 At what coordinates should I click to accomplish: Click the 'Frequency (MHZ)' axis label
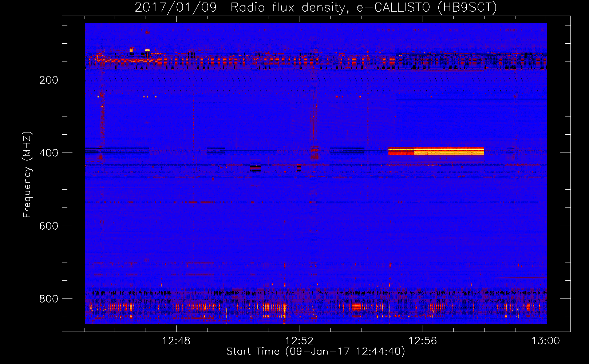(x=27, y=174)
